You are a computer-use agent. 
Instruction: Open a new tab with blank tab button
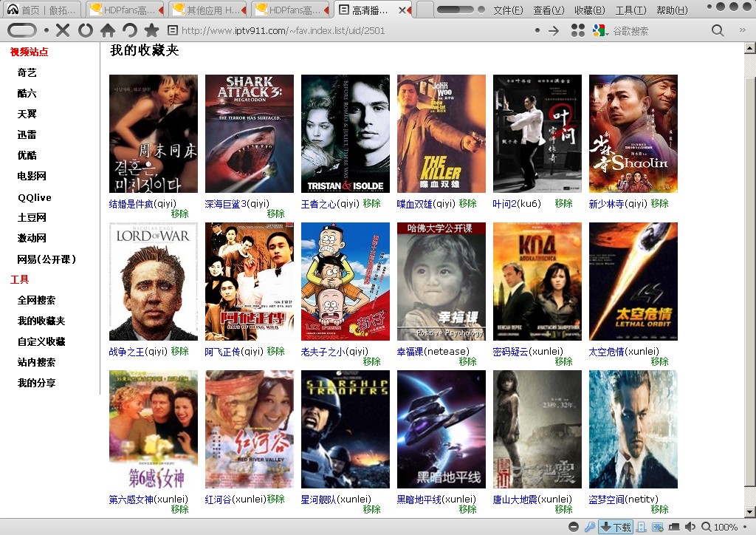425,10
